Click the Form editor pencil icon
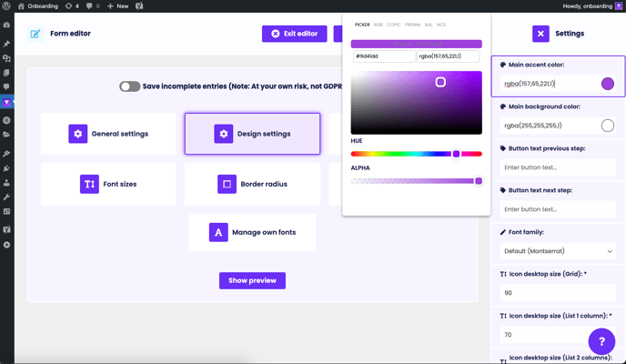Viewport: 626px width, 364px height. coord(35,34)
